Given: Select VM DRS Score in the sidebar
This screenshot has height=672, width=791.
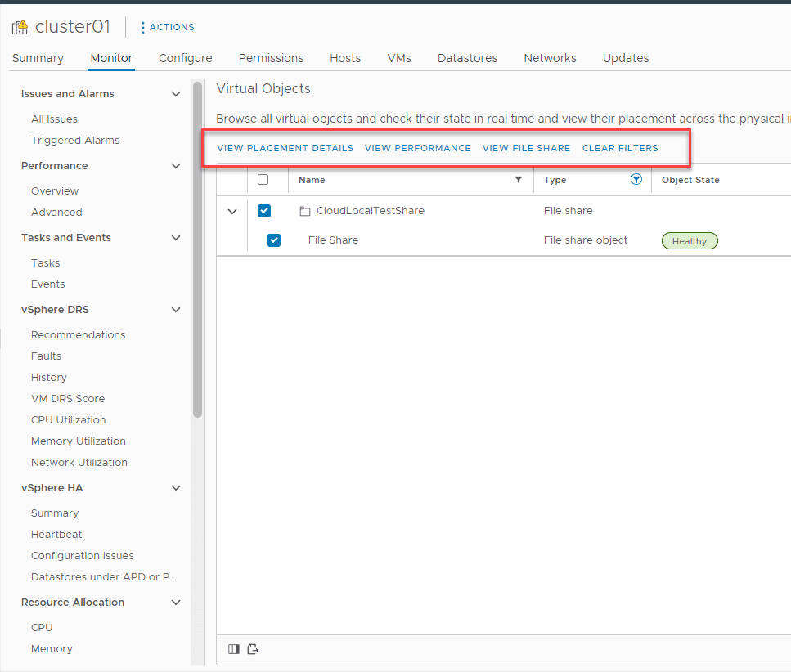Looking at the screenshot, I should (x=68, y=398).
